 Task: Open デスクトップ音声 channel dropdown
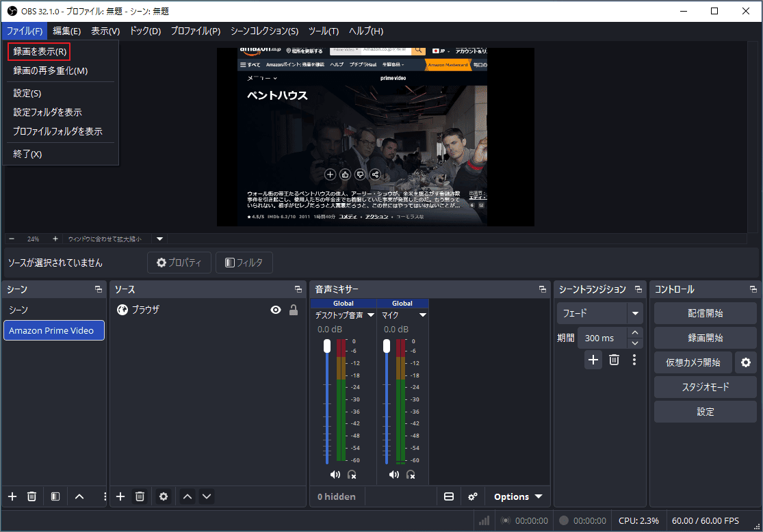(x=371, y=315)
